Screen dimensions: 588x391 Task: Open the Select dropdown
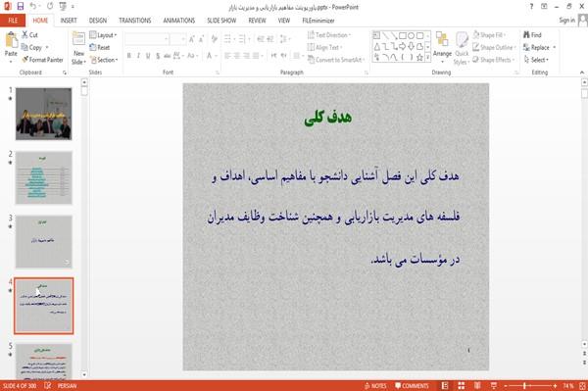tap(536, 60)
